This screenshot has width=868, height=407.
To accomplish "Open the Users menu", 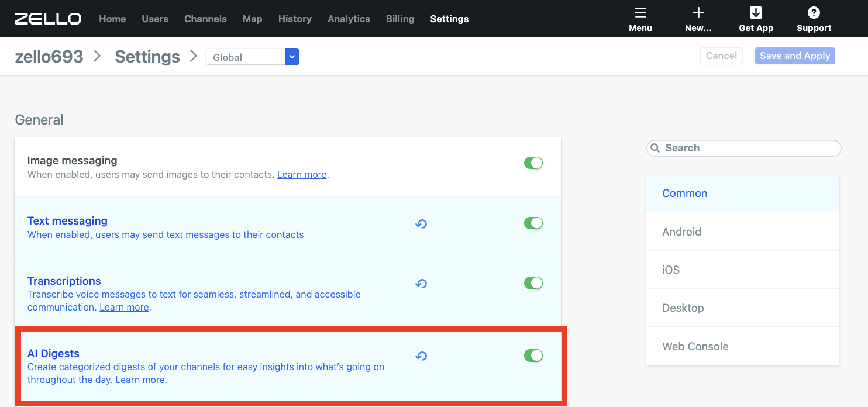I will click(155, 19).
